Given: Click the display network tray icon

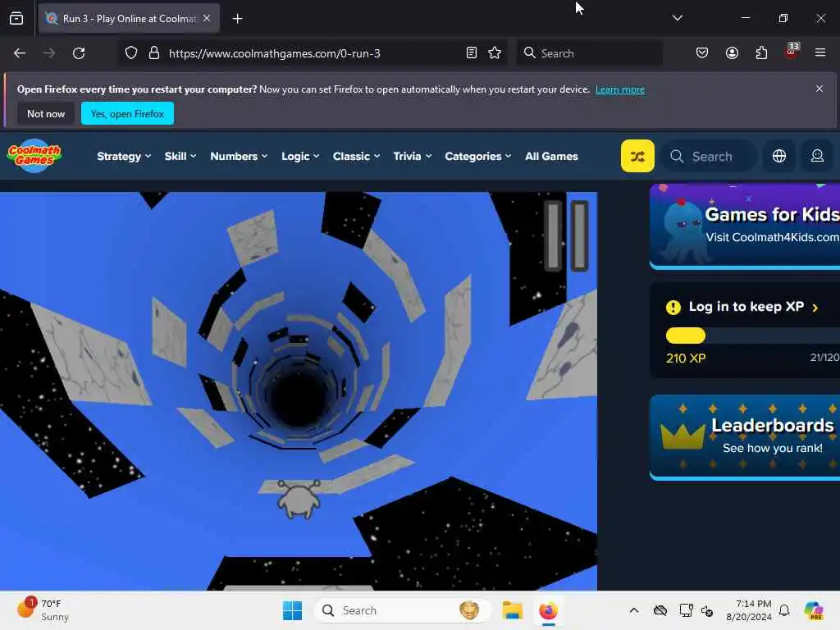Looking at the screenshot, I should (x=686, y=610).
